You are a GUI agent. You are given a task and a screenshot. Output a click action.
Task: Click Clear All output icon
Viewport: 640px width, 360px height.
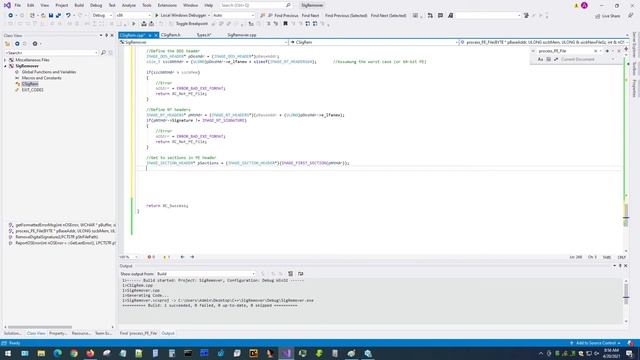click(290, 274)
